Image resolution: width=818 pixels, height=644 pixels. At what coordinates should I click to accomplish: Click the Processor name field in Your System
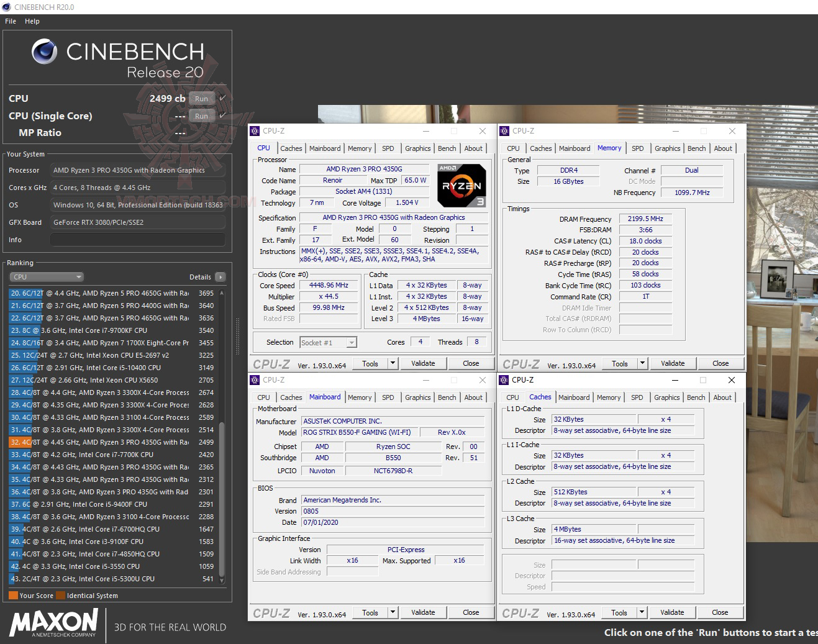[138, 170]
